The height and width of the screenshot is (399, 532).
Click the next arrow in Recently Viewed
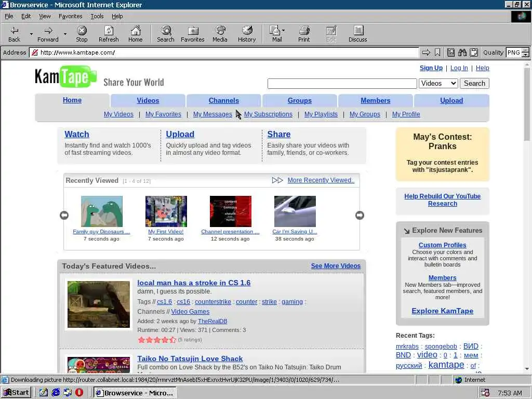(x=360, y=215)
